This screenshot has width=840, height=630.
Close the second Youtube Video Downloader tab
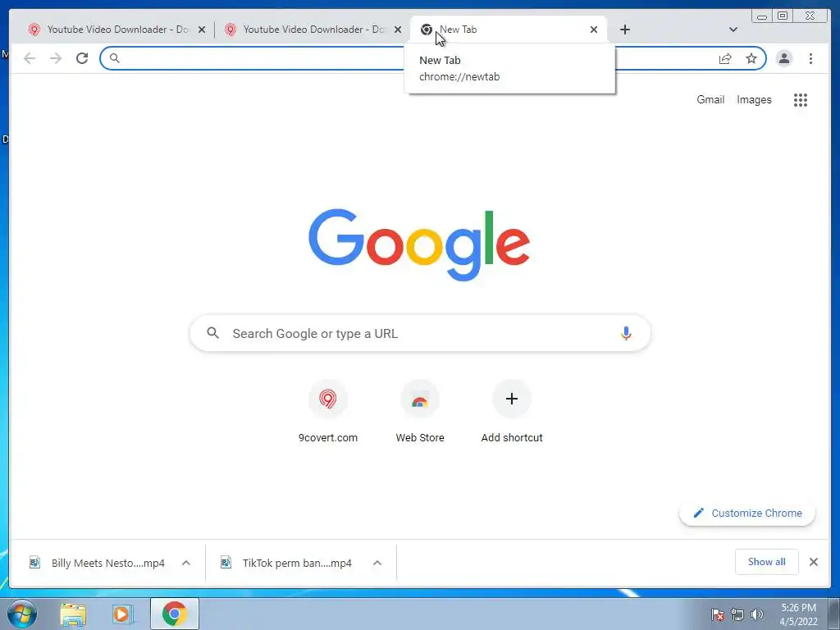398,30
